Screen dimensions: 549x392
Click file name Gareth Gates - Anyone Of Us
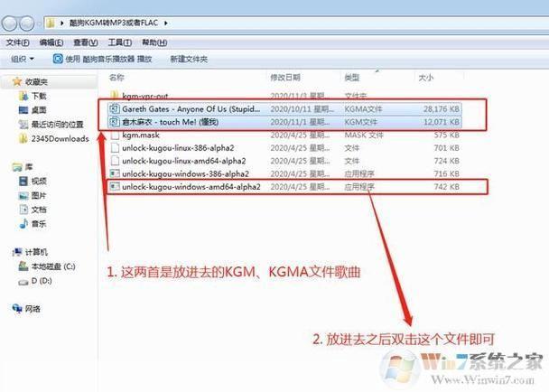191,109
